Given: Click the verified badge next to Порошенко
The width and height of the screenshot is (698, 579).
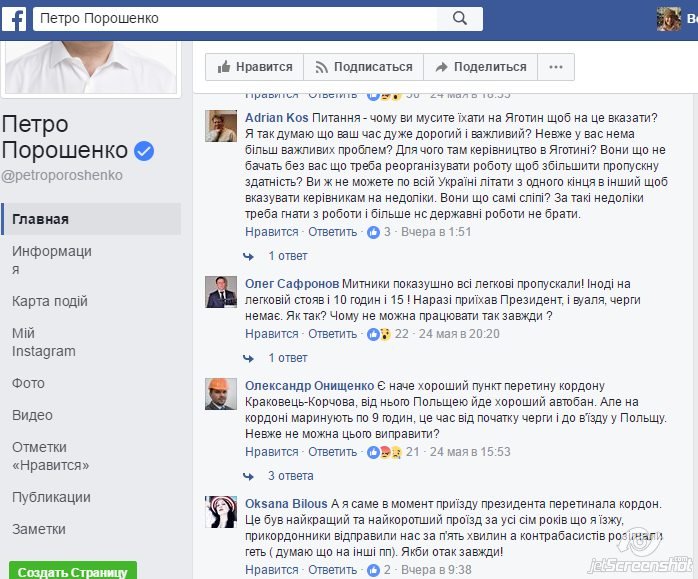Looking at the screenshot, I should click(x=144, y=151).
